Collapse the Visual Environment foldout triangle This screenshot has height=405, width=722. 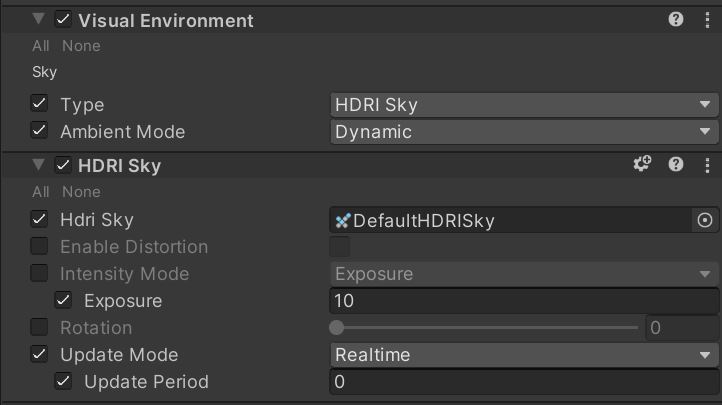click(x=39, y=19)
